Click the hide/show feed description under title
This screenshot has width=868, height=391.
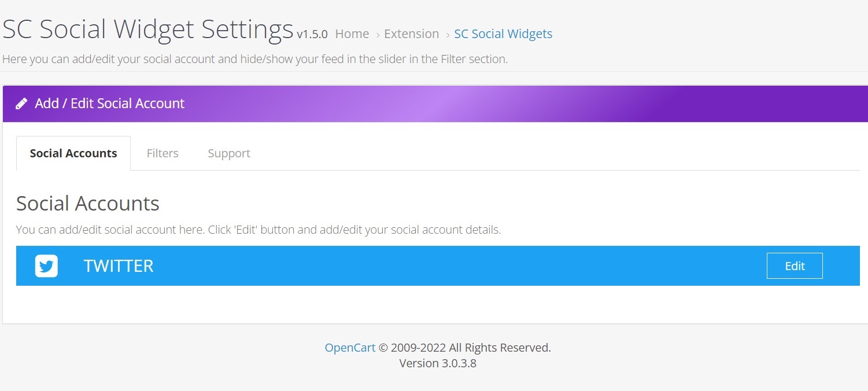tap(255, 59)
